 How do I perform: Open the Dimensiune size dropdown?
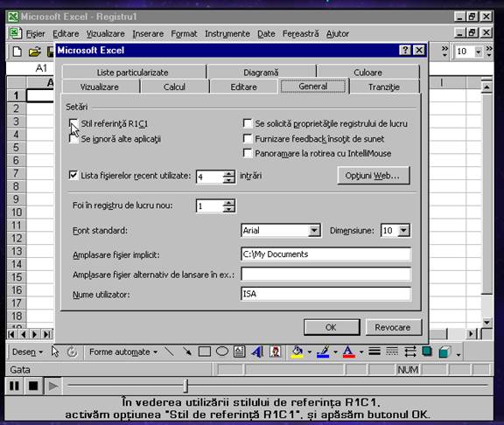[x=403, y=230]
